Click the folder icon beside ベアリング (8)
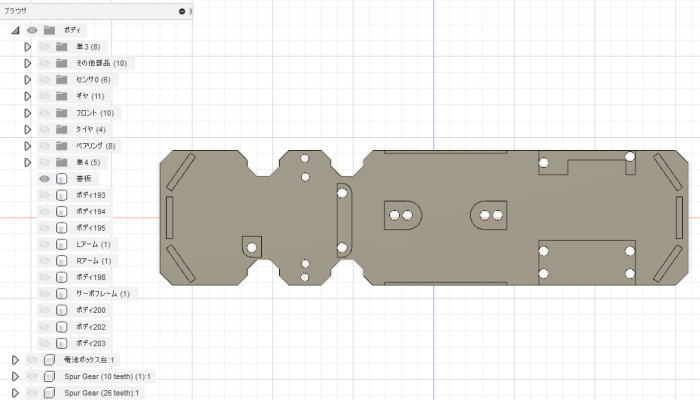700x400 pixels. (62, 146)
